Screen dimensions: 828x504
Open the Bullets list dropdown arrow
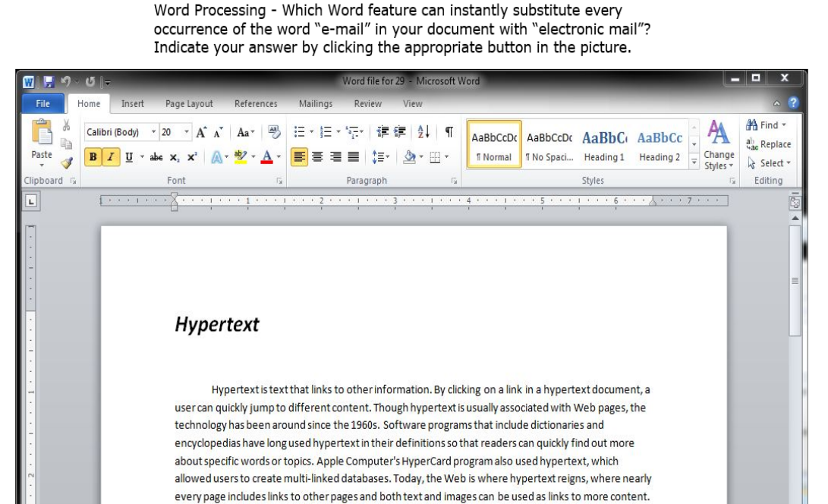[x=312, y=131]
